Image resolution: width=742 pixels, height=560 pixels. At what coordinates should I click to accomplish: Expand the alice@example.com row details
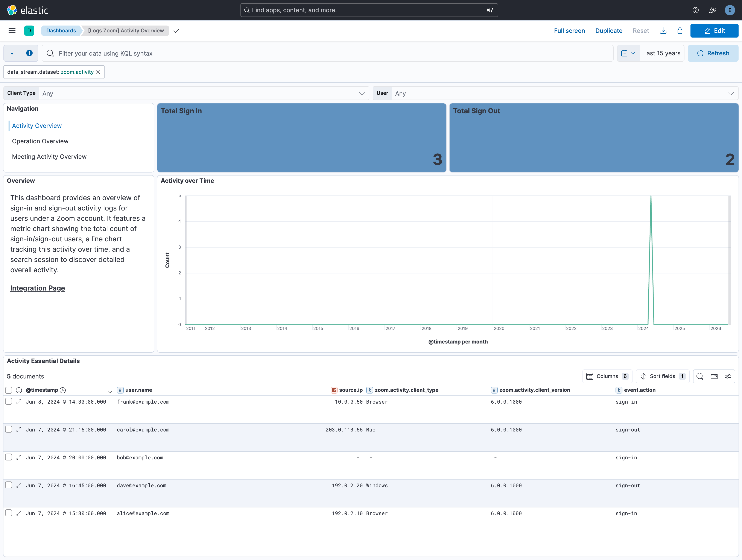pos(19,513)
